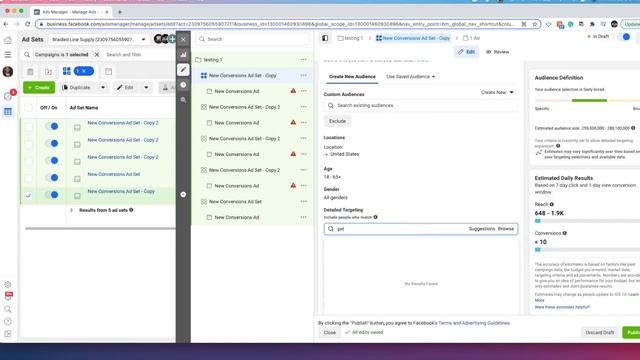This screenshot has height=360, width=640.
Task: Click the Reach estimate bar
Action: point(587,221)
